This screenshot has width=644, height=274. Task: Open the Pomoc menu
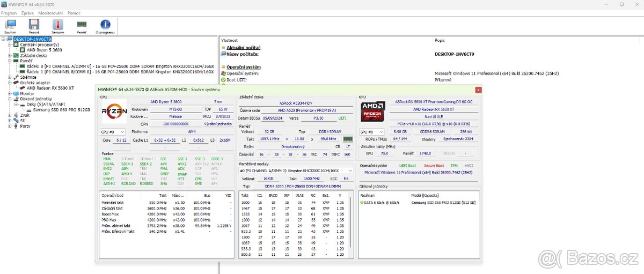click(74, 12)
